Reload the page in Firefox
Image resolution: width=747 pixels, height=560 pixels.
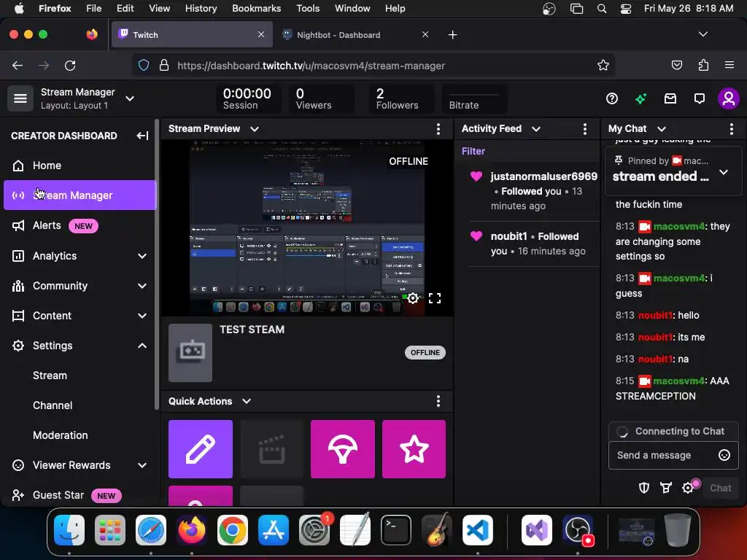(x=70, y=65)
